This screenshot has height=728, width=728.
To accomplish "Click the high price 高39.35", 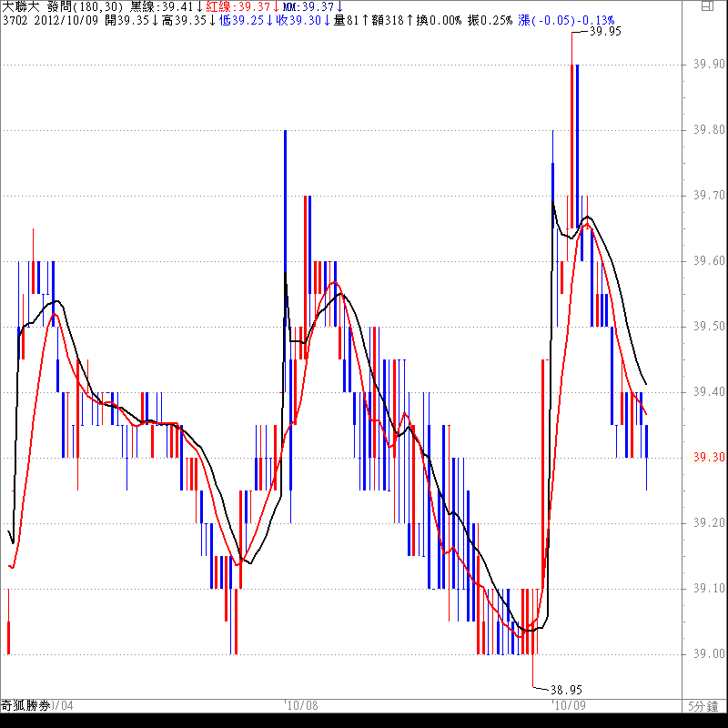I will (188, 20).
